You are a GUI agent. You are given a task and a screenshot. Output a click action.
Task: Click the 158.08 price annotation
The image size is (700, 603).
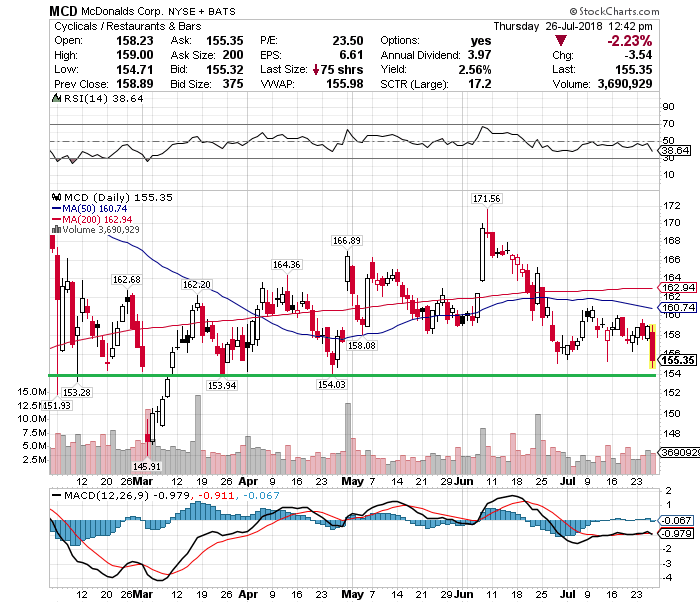(362, 345)
